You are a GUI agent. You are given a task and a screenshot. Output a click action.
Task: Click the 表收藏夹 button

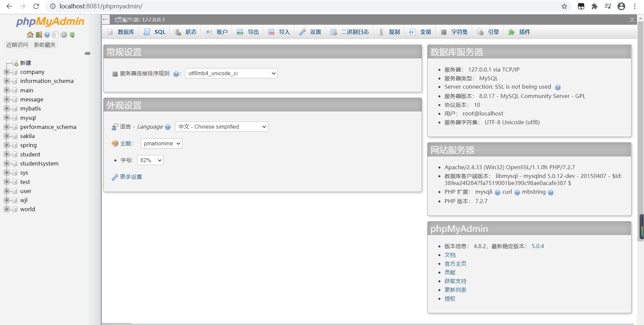(45, 45)
